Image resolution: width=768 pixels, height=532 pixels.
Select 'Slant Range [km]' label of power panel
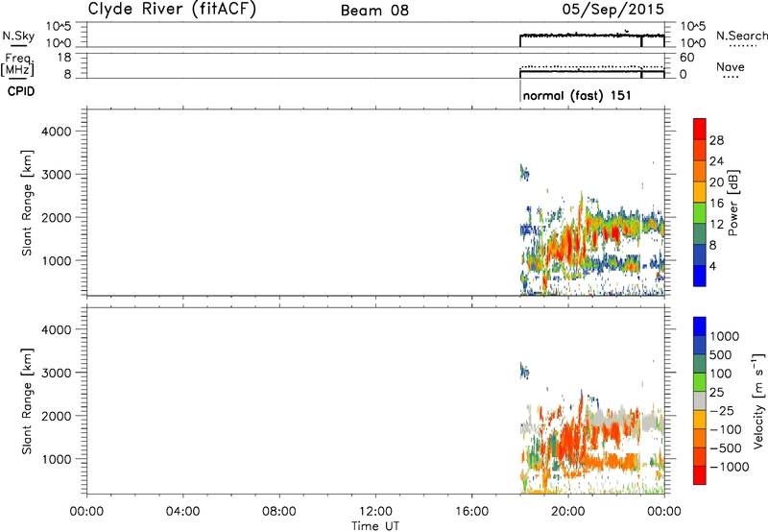tap(27, 203)
